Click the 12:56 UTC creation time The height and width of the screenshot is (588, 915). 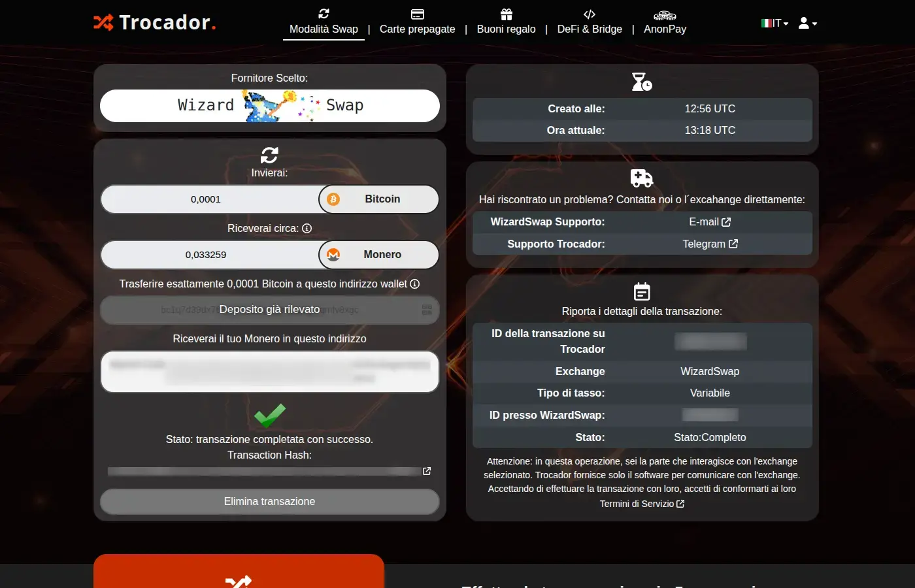pyautogui.click(x=710, y=108)
